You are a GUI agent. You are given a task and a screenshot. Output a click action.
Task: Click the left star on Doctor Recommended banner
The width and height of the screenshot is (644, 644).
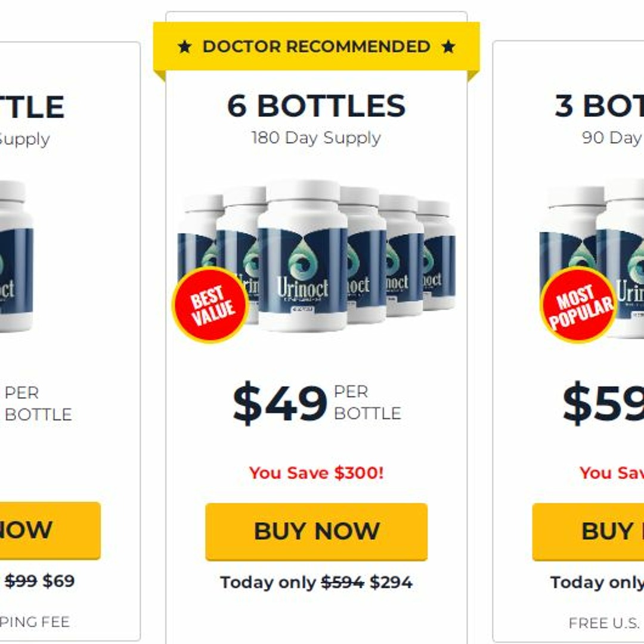184,47
